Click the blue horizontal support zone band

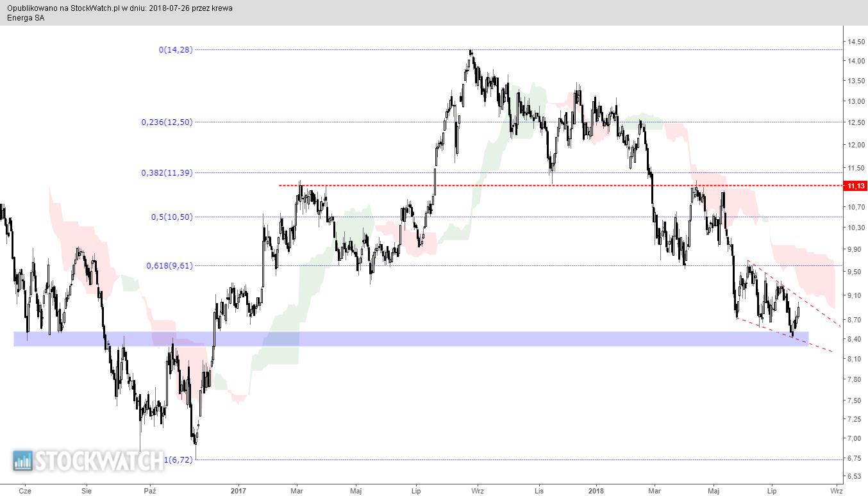411,339
